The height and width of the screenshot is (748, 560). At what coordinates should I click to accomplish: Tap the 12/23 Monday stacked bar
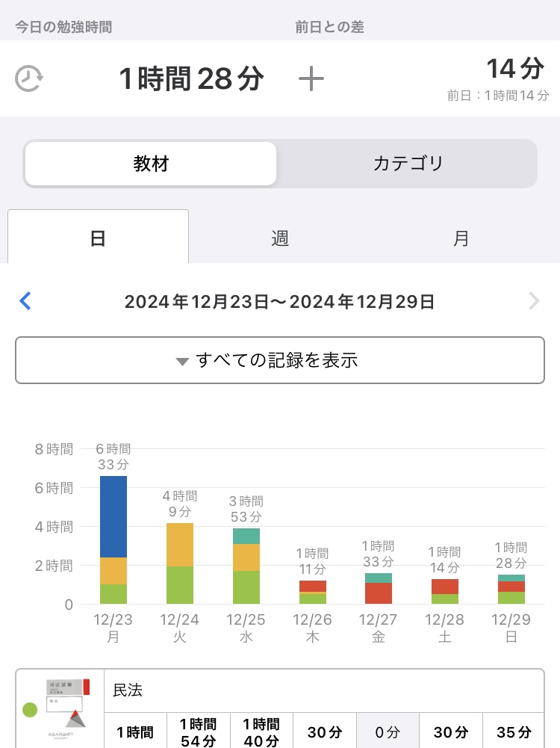click(113, 540)
